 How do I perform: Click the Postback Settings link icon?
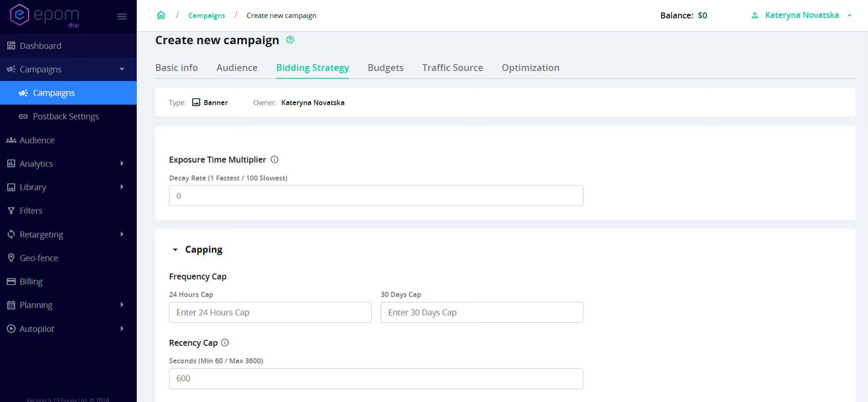click(23, 117)
